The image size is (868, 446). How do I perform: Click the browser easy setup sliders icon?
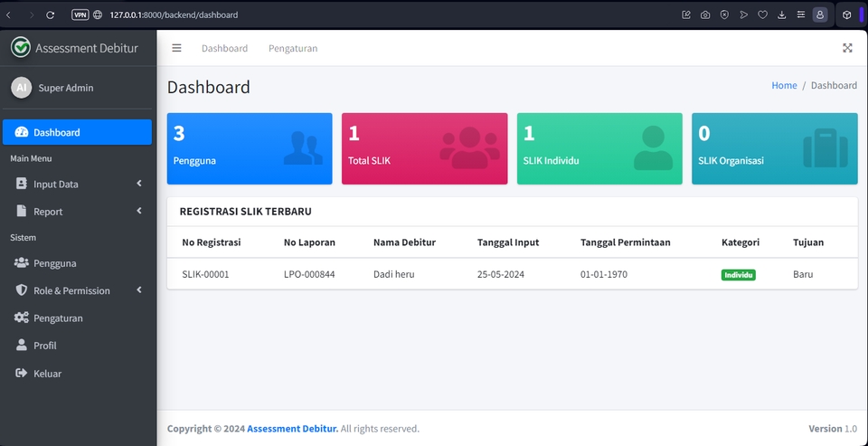click(800, 15)
